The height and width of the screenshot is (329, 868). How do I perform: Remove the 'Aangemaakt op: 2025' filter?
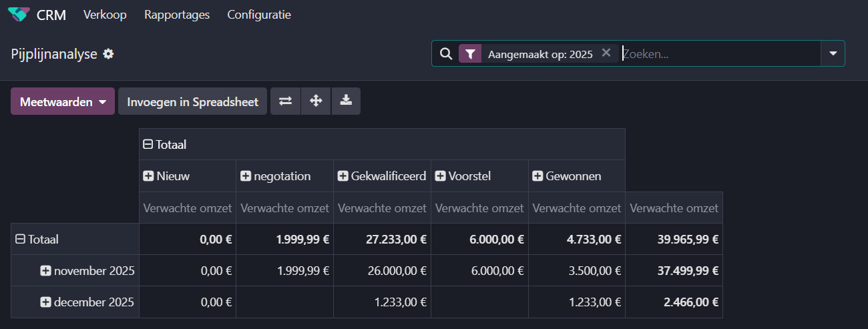point(606,53)
